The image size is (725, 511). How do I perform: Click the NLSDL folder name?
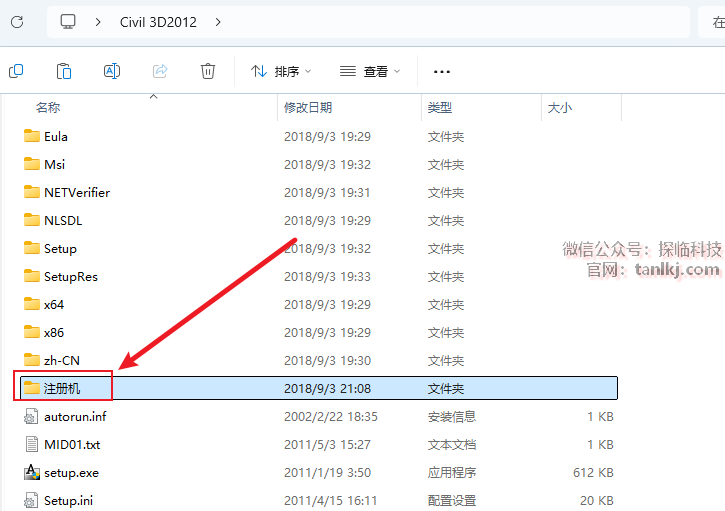(x=63, y=221)
